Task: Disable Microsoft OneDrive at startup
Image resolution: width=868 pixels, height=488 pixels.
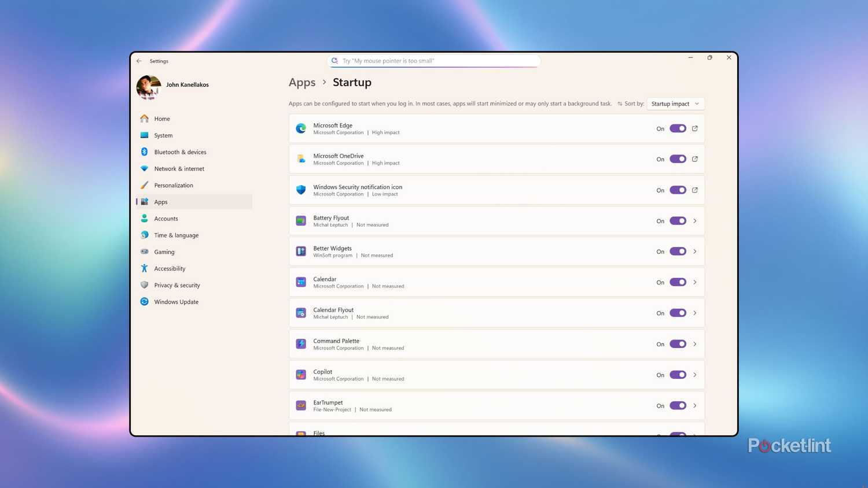Action: point(678,159)
